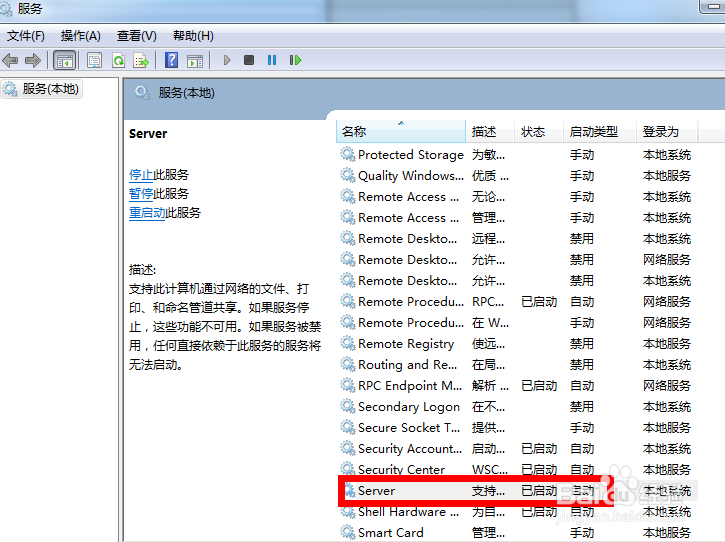Click 本地服务 logon of Secure Socket T...
The width and height of the screenshot is (725, 542).
click(x=667, y=428)
